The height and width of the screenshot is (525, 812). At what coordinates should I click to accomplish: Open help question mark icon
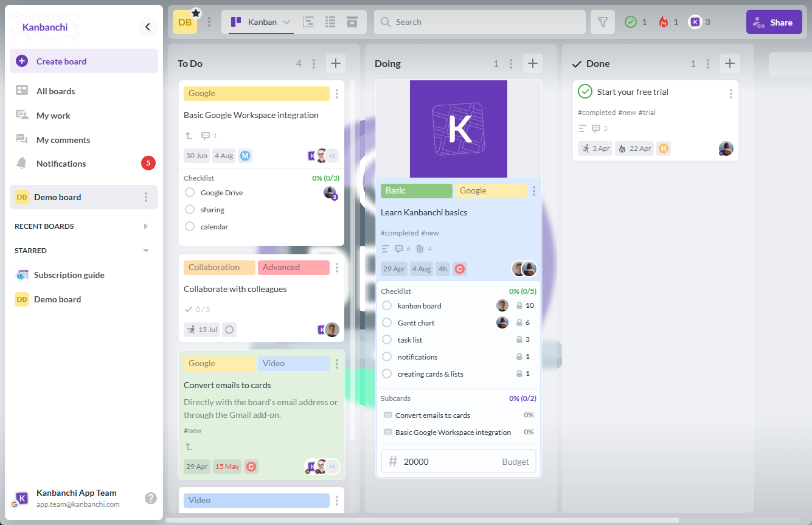(151, 498)
